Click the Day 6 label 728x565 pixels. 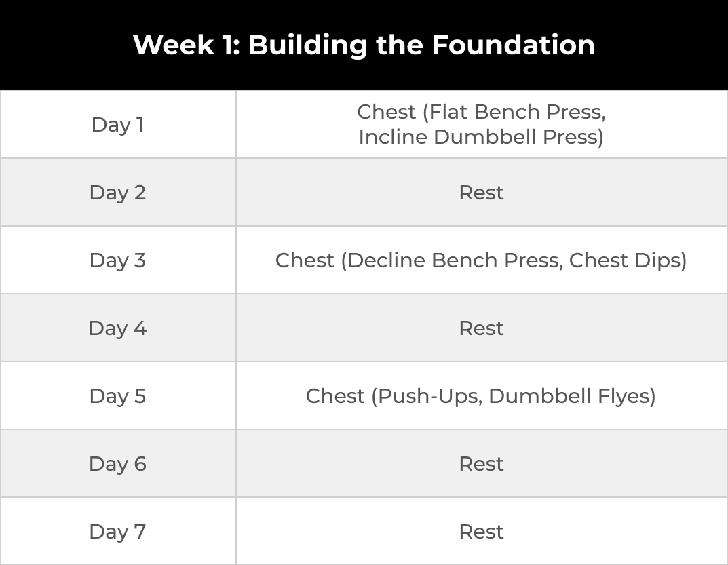click(117, 464)
